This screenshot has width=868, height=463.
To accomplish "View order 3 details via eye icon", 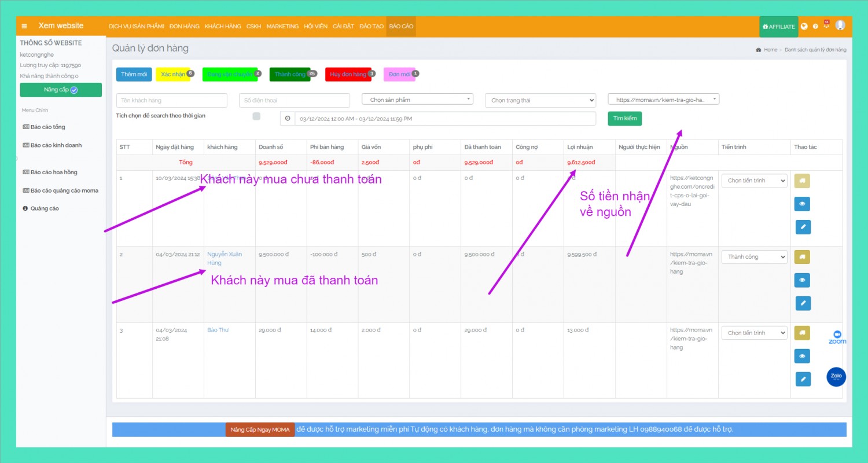I will [802, 356].
